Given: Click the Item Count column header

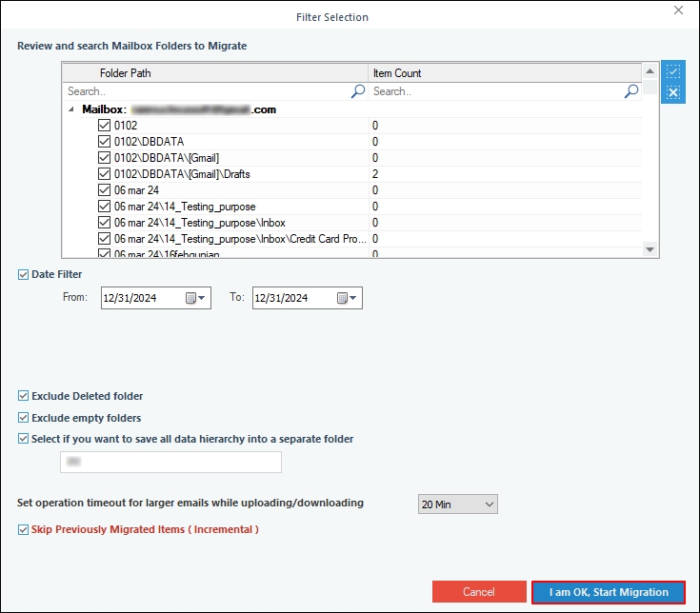Looking at the screenshot, I should [505, 73].
